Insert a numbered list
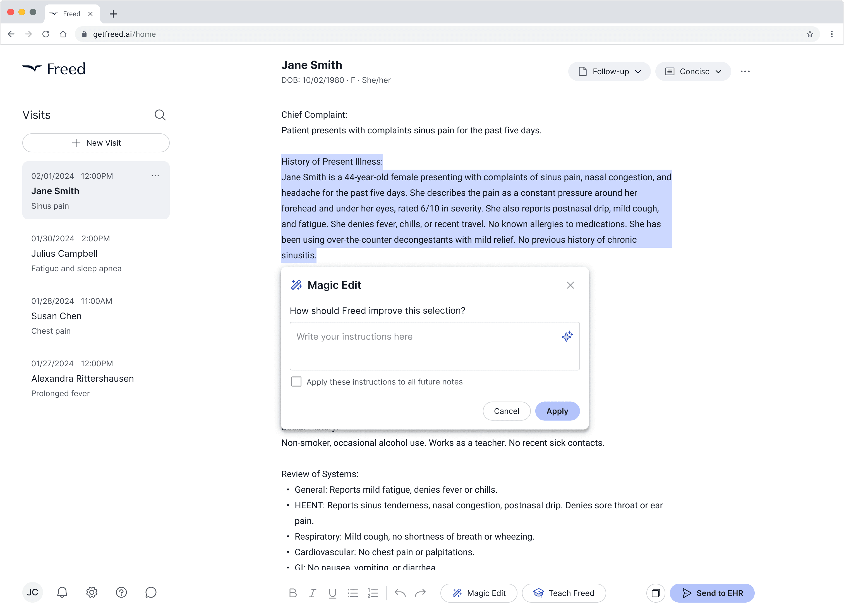The width and height of the screenshot is (844, 616). [x=373, y=593]
